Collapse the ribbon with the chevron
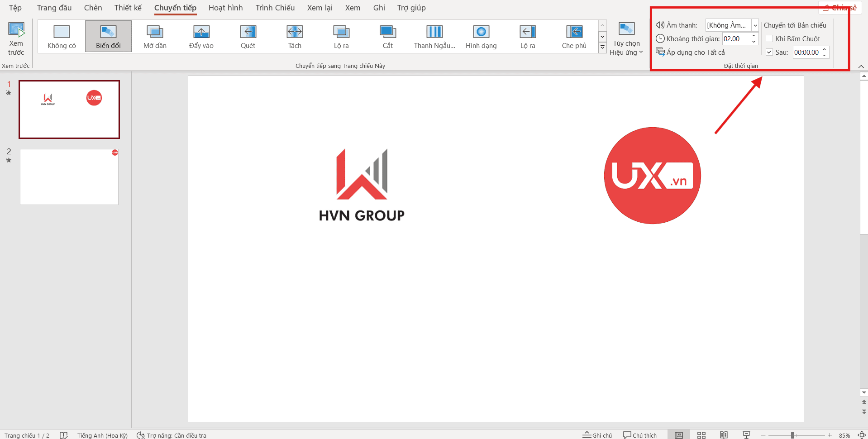The image size is (868, 439). pyautogui.click(x=861, y=67)
